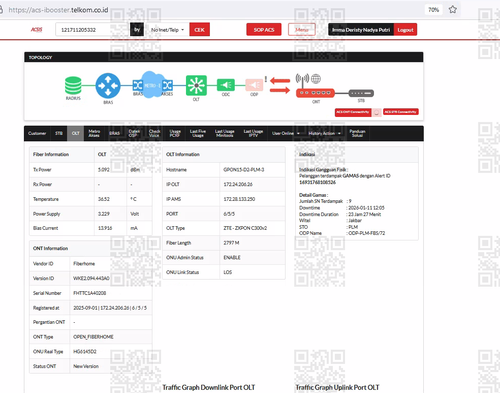Click the METRO-E cloud icon
This screenshot has width=500, height=393.
pyautogui.click(x=152, y=85)
